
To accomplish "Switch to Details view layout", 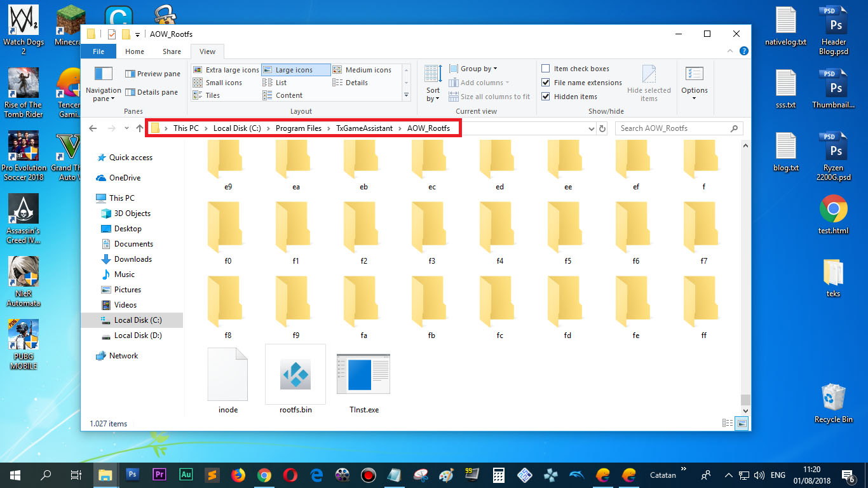I will click(358, 83).
